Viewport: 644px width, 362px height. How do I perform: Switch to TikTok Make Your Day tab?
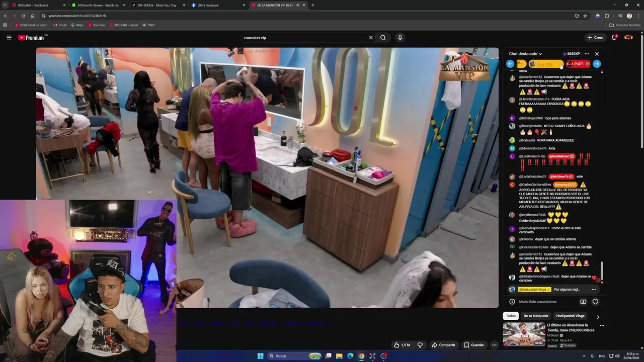coord(157,5)
